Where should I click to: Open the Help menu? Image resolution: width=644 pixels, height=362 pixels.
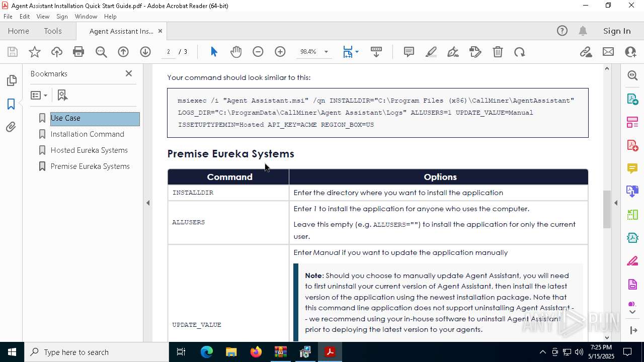pyautogui.click(x=110, y=17)
